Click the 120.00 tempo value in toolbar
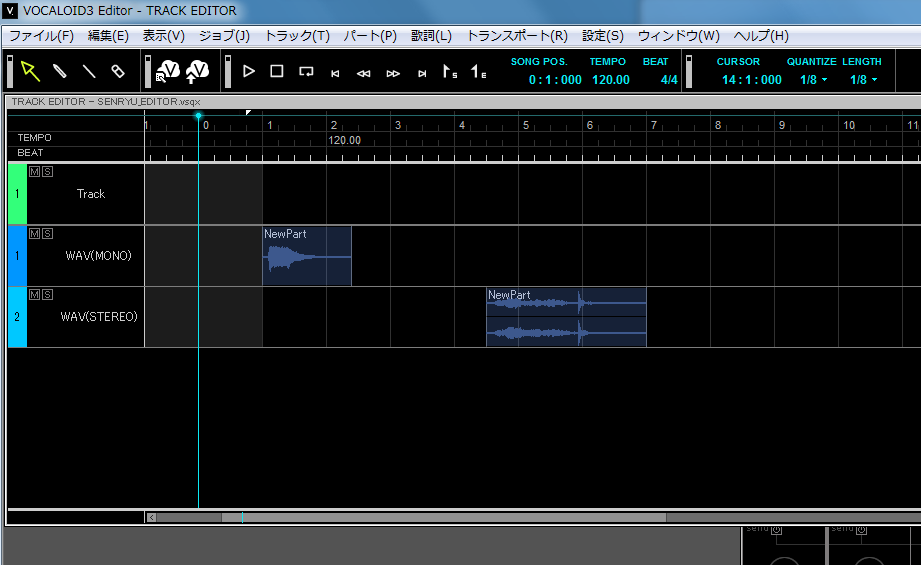Viewport: 921px width, 565px height. click(x=611, y=80)
